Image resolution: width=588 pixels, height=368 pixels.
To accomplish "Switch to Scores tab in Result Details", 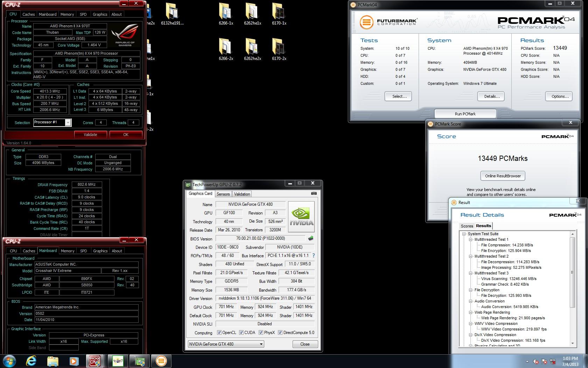I will [467, 226].
